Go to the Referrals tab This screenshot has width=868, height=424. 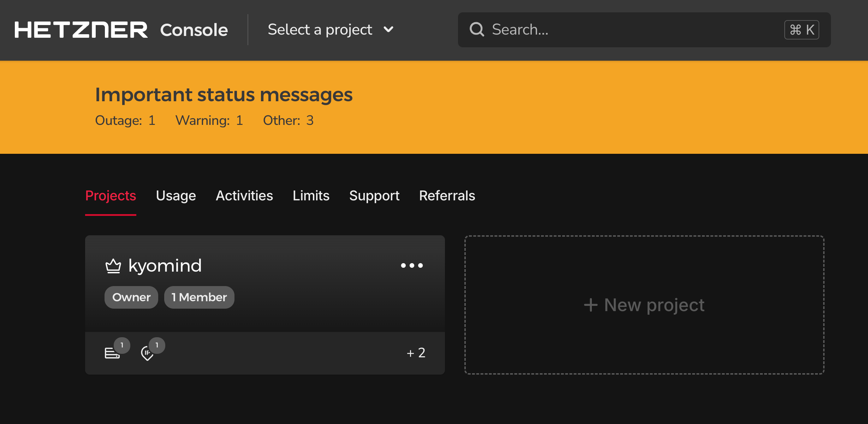point(447,196)
